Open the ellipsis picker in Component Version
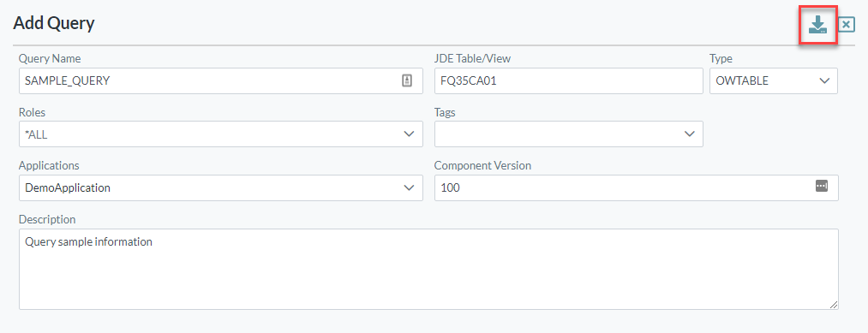868x333 pixels. point(822,187)
